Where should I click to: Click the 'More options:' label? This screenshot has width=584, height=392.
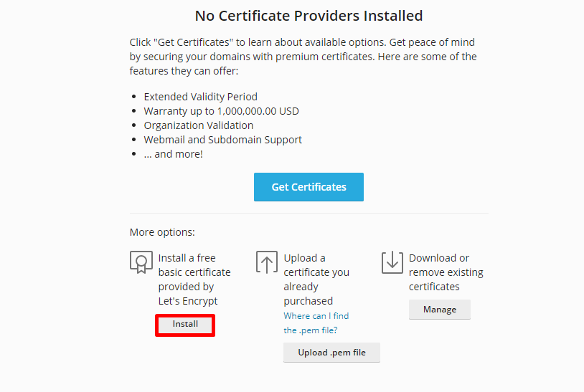tap(162, 232)
